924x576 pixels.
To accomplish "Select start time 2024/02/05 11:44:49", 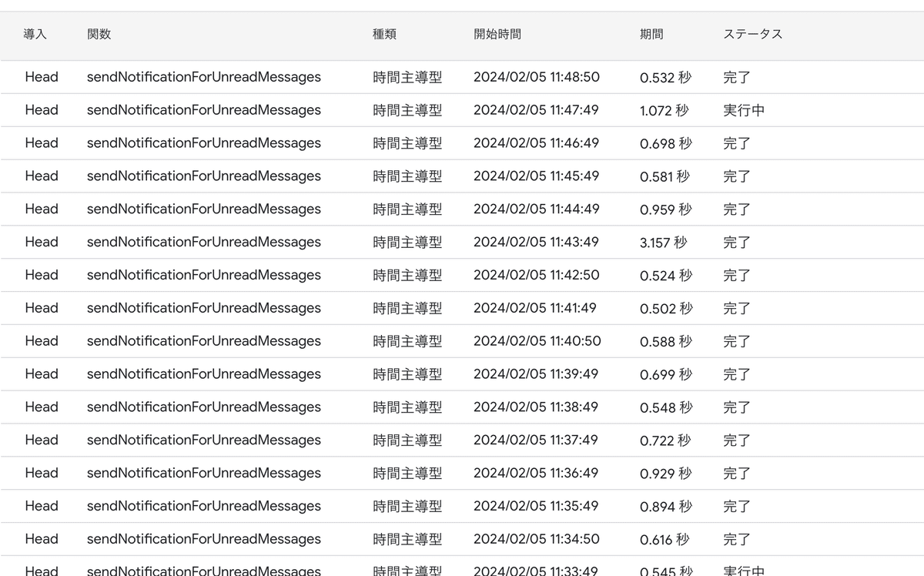I will tap(536, 209).
